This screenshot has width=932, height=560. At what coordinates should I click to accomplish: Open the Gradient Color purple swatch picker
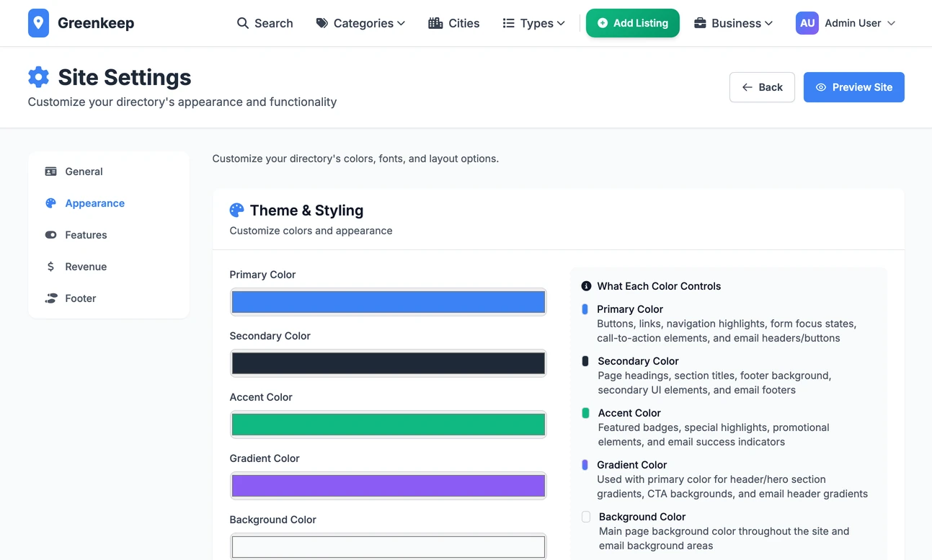[388, 486]
